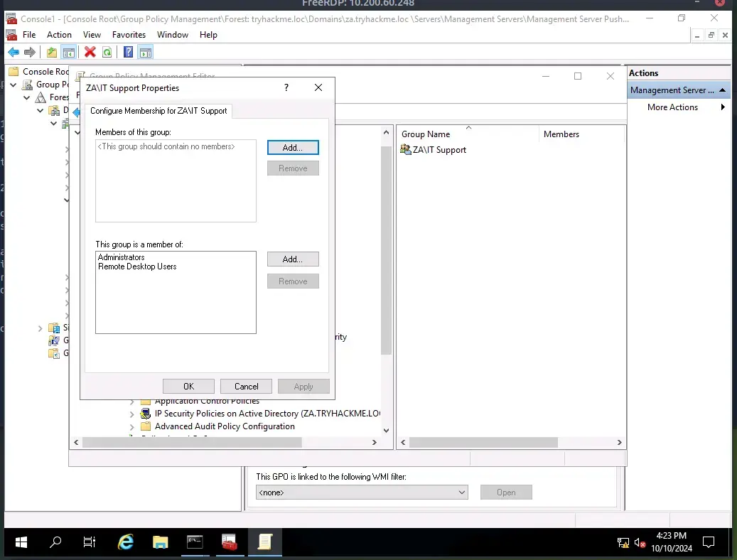737x560 pixels.
Task: Click the red Delete X toolbar icon
Action: (x=90, y=52)
